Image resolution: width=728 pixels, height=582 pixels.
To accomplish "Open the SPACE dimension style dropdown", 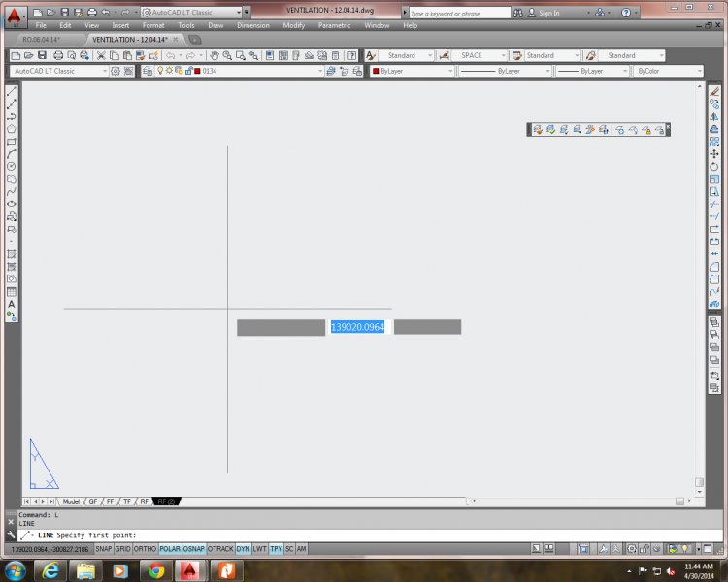I will tap(479, 55).
